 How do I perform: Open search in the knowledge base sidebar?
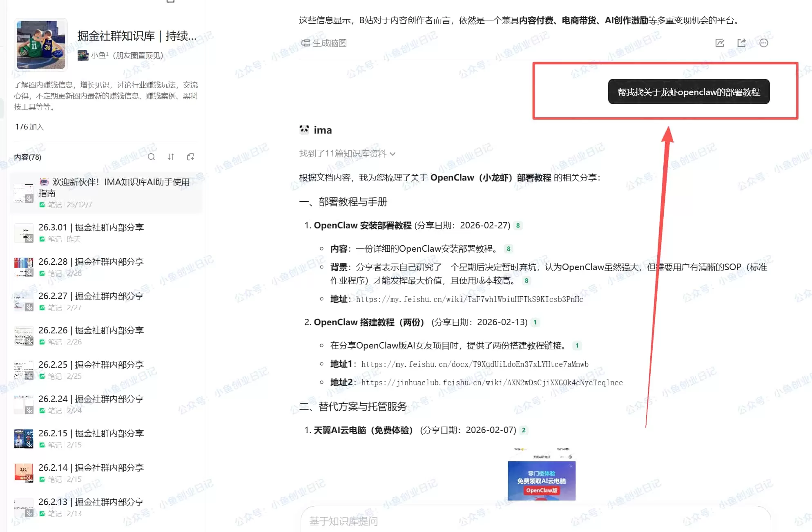click(152, 157)
